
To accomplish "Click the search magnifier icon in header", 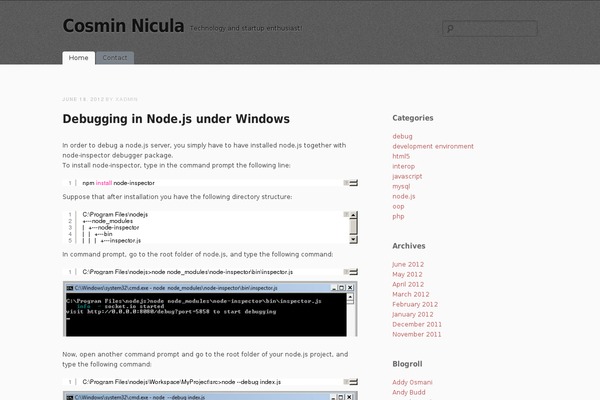I will [x=450, y=28].
